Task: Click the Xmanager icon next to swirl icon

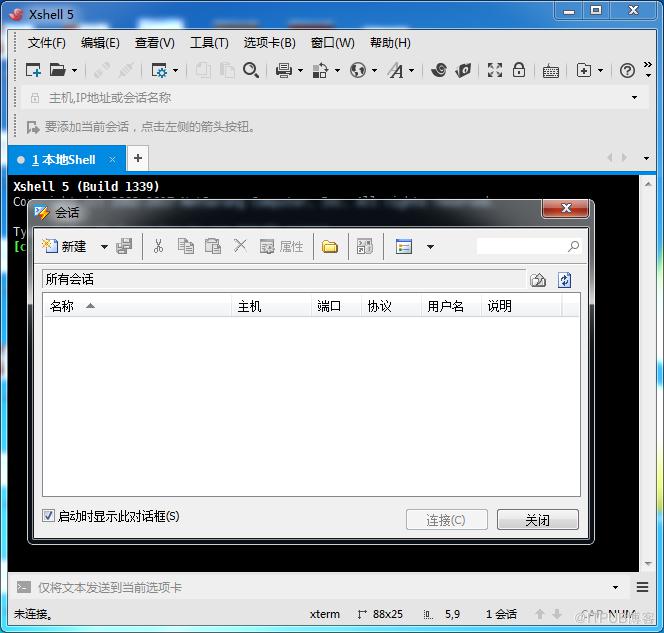Action: pyautogui.click(x=463, y=70)
